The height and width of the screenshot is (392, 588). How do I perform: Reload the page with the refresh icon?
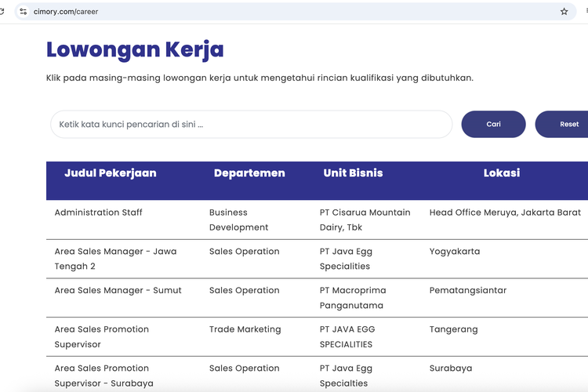[2, 12]
